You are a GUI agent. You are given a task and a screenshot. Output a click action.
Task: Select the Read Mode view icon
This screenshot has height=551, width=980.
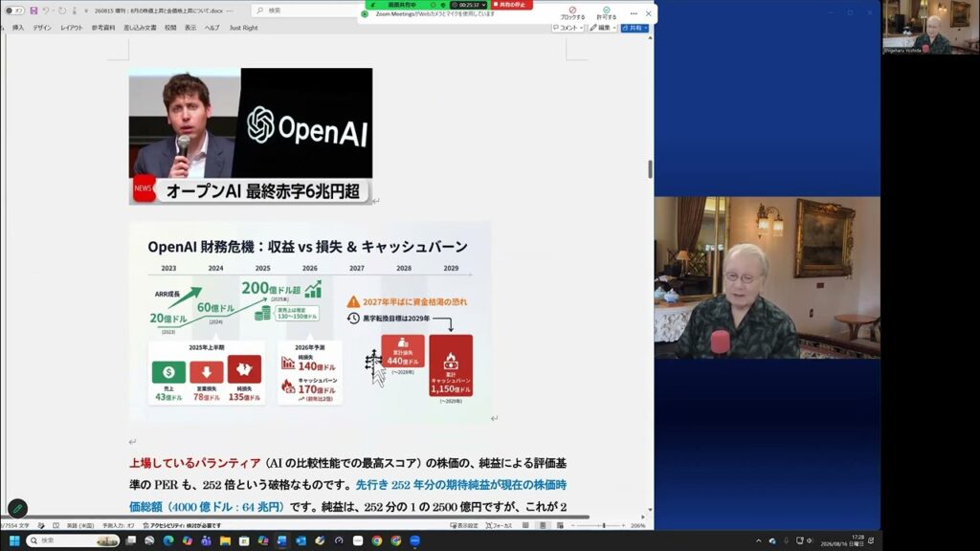tap(525, 525)
